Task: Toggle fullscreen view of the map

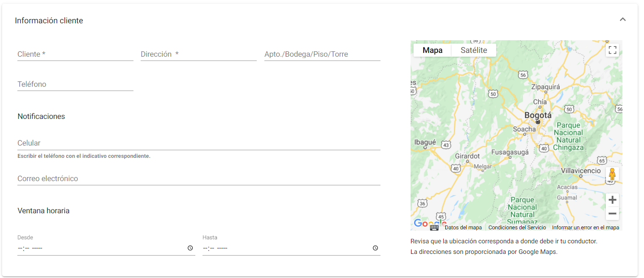Action: coord(612,50)
